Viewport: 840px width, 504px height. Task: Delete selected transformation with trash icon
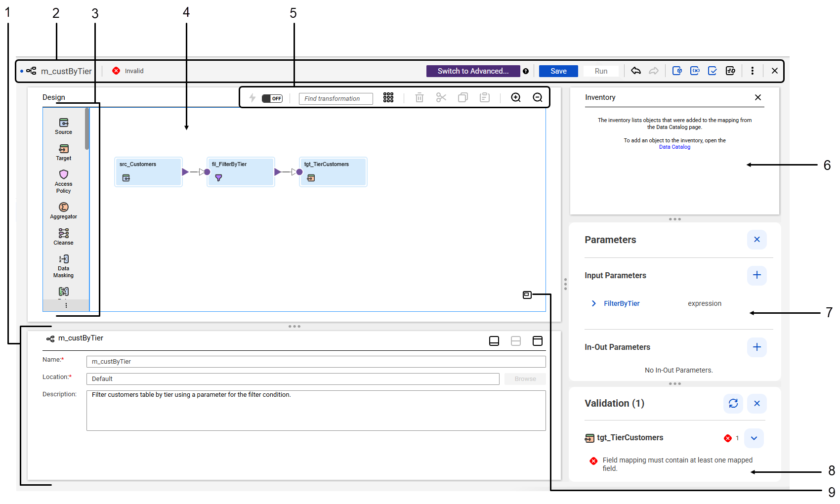pos(420,97)
